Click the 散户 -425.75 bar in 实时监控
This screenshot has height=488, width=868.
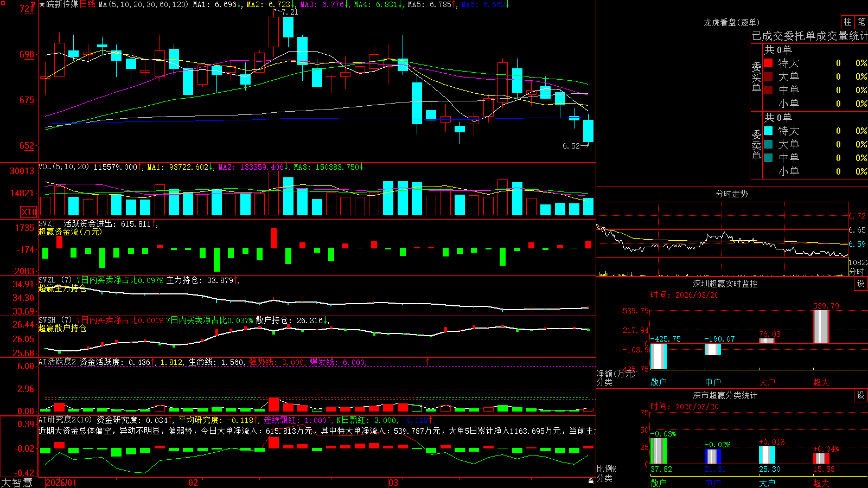659,356
